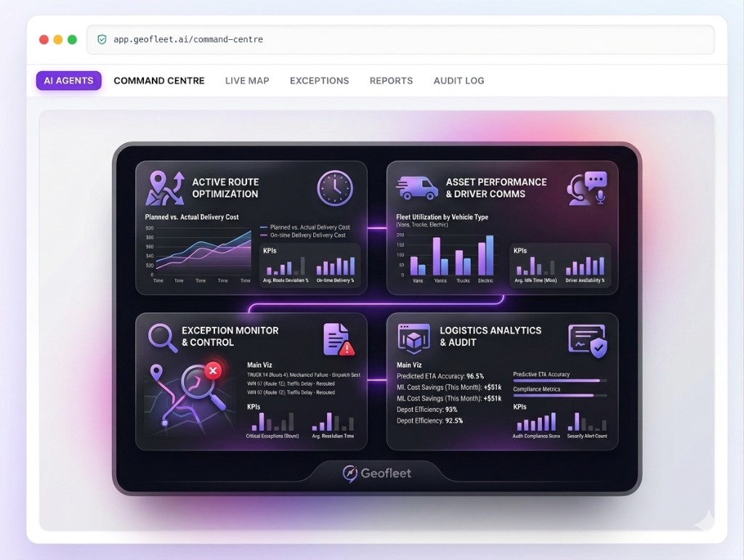Click the On-time Delivery legend entry
The height and width of the screenshot is (560, 744).
click(x=303, y=235)
